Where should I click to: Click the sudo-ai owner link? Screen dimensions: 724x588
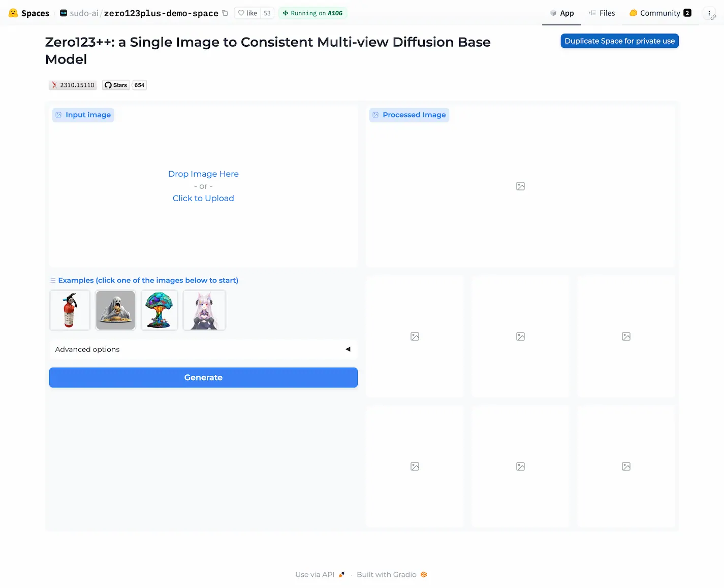84,13
